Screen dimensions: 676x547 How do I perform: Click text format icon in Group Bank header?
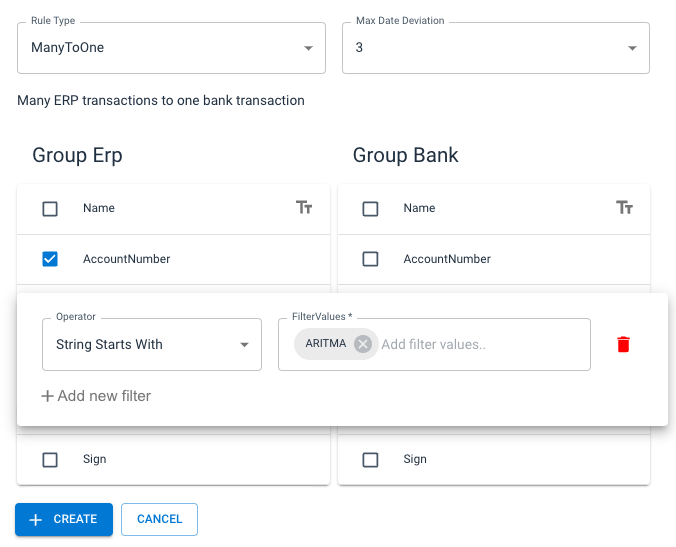625,208
